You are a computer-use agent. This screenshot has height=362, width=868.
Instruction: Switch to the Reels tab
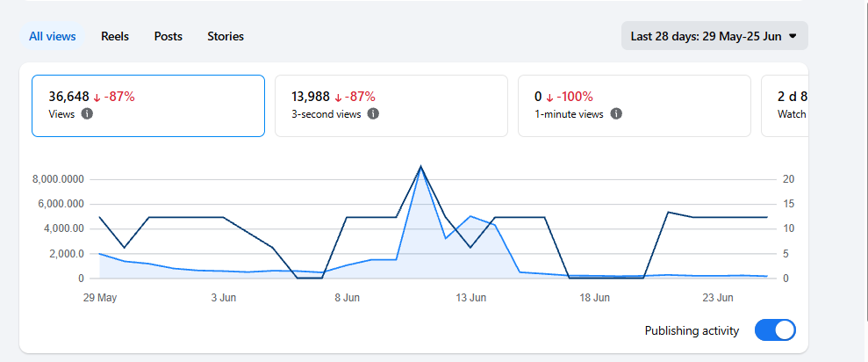(115, 37)
